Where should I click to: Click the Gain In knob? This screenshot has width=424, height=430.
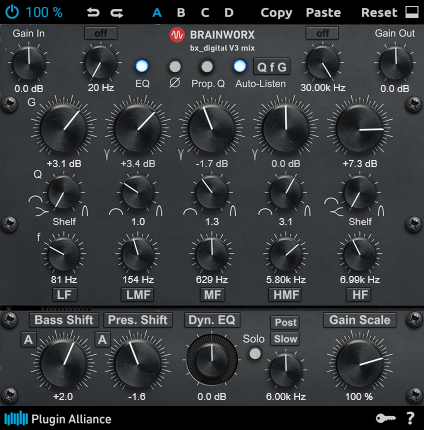[29, 63]
